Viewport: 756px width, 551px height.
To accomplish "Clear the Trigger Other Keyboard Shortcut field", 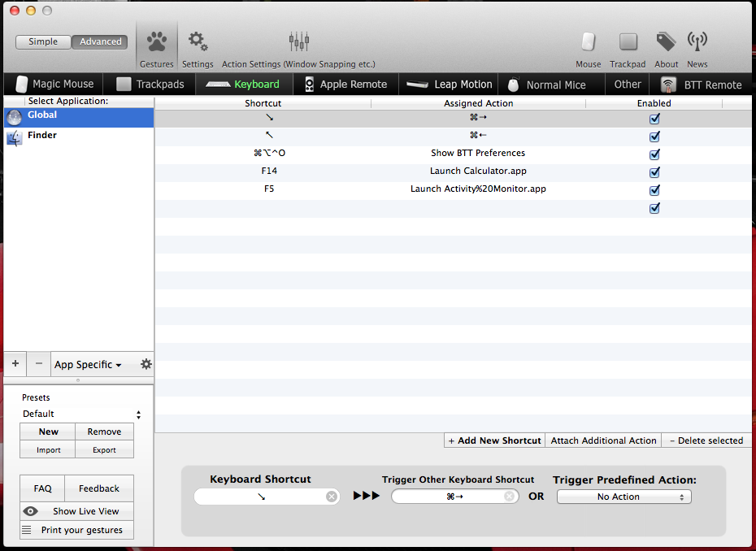I will tap(509, 497).
